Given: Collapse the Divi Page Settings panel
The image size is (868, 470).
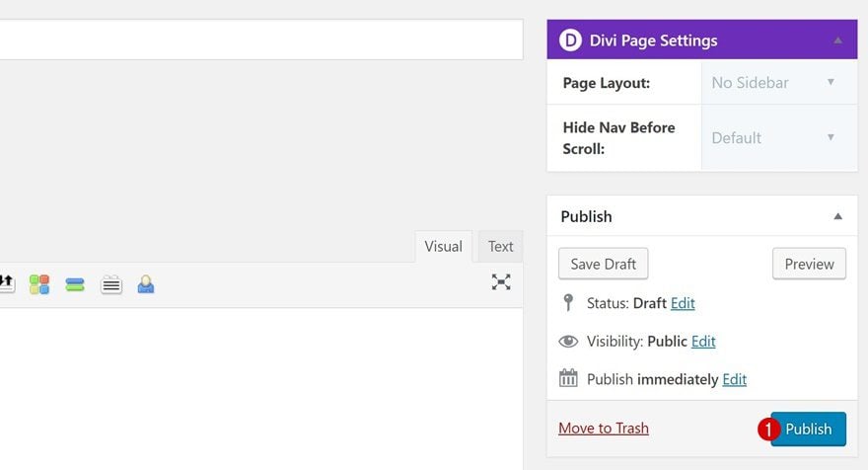Looking at the screenshot, I should [837, 40].
